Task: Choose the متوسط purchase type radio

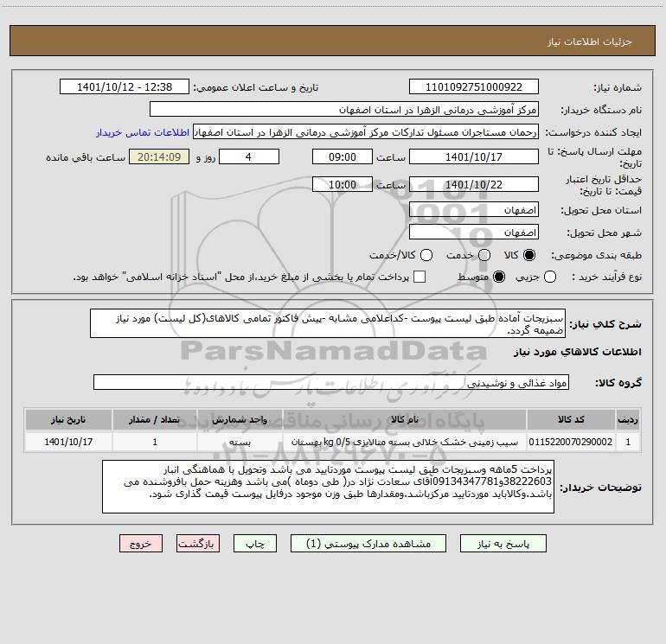Action: (499, 277)
